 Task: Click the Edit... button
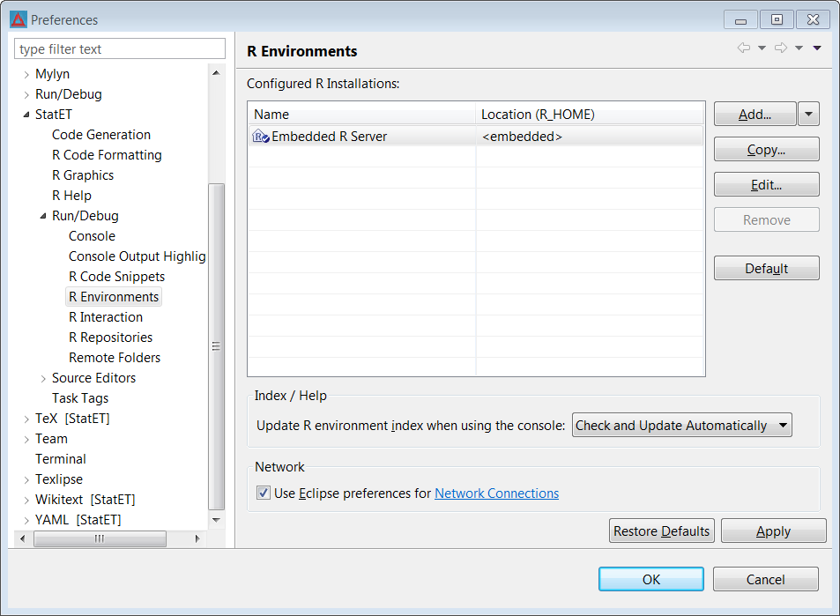click(766, 185)
